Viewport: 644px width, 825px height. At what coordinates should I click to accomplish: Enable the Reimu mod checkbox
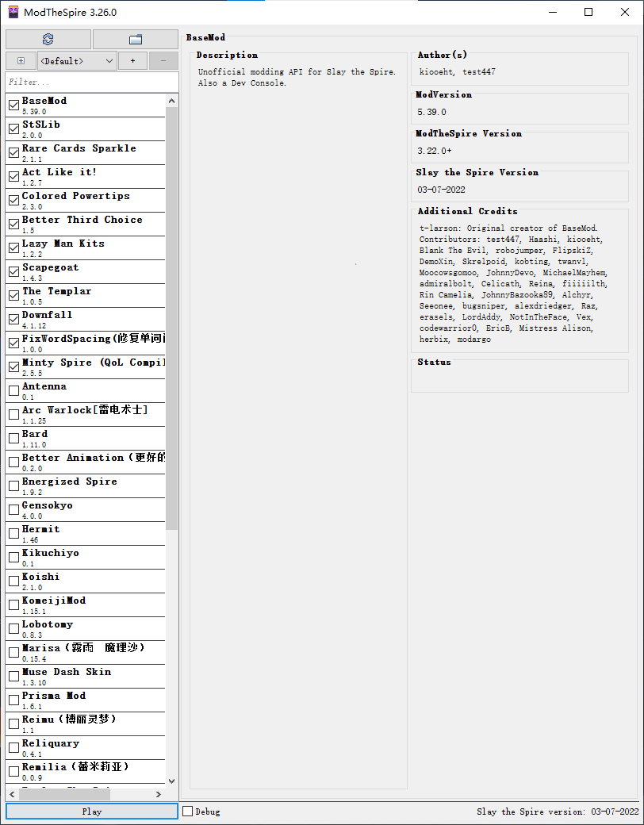pyautogui.click(x=14, y=724)
